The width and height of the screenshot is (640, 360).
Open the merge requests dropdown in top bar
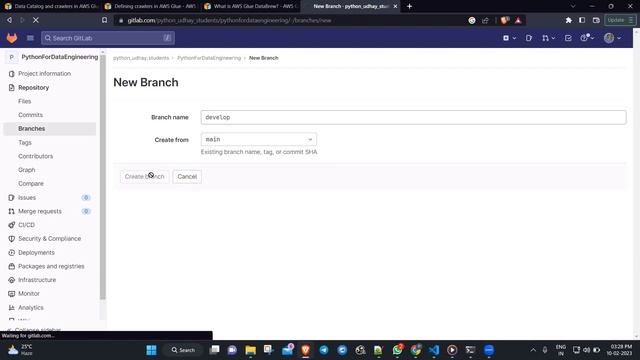point(548,38)
